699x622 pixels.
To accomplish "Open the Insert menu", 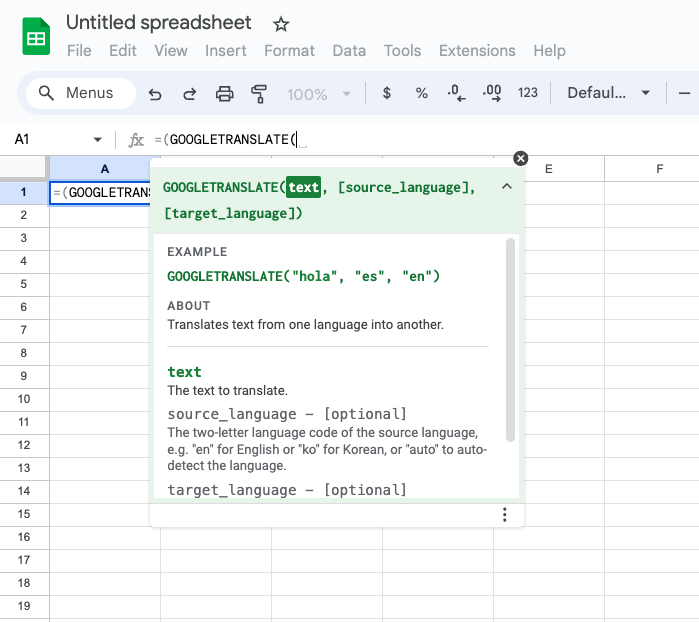I will (x=226, y=51).
